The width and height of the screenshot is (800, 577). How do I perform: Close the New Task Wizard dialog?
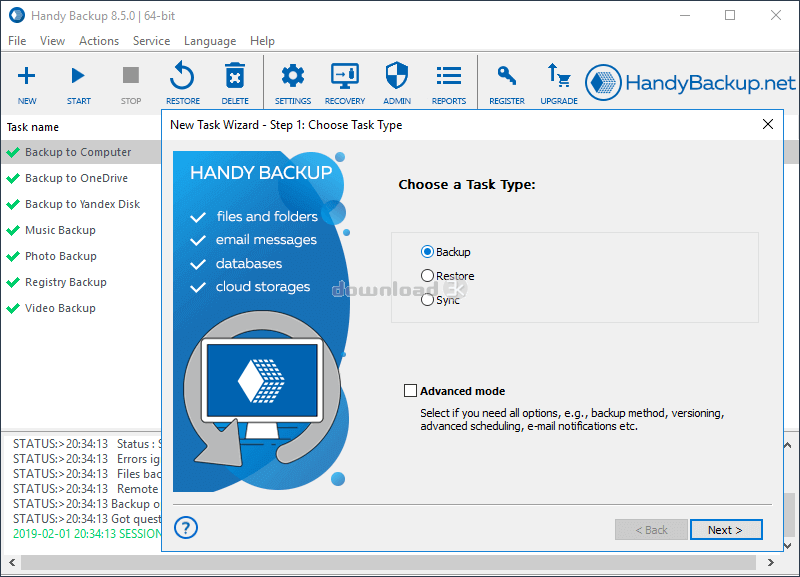tap(768, 124)
